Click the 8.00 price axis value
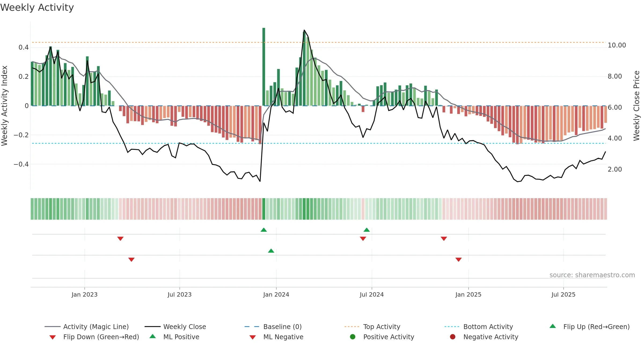The image size is (644, 362). pos(615,76)
